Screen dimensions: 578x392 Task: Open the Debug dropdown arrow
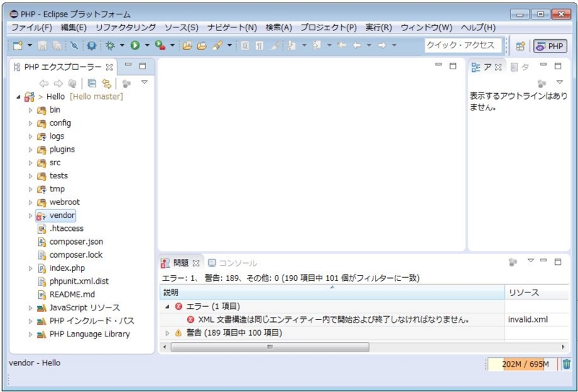coord(122,45)
